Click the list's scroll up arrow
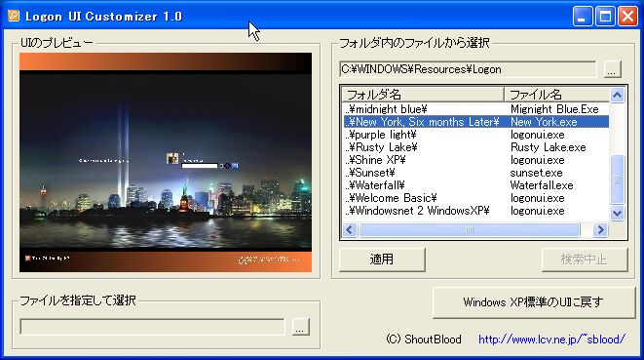Image resolution: width=644 pixels, height=360 pixels. [x=617, y=96]
